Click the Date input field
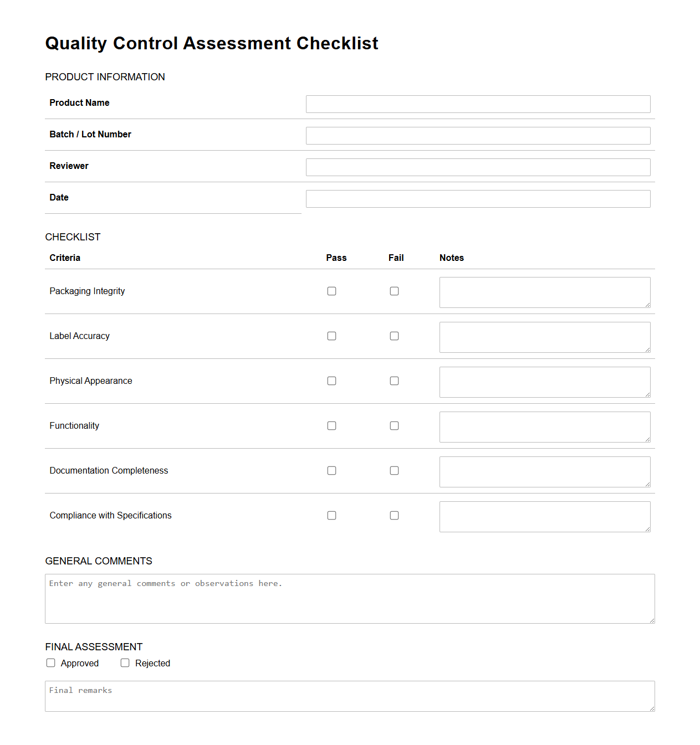The width and height of the screenshot is (700, 745). coord(478,198)
